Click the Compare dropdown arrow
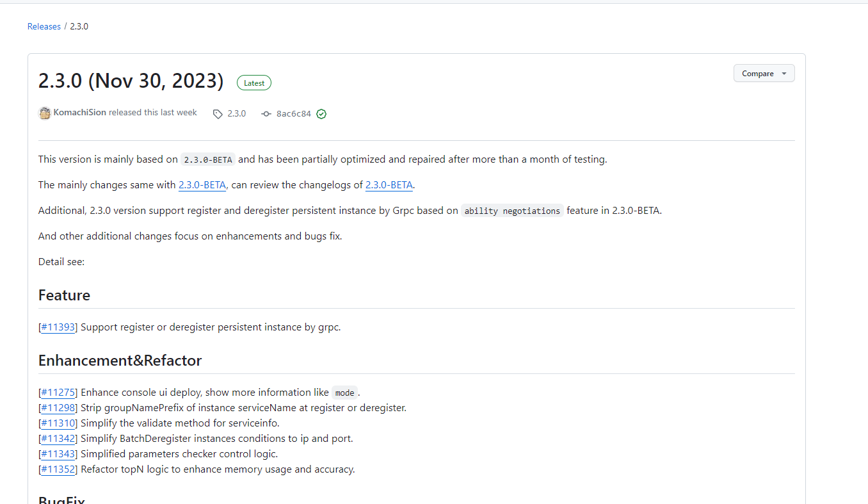This screenshot has height=504, width=868. [x=784, y=74]
